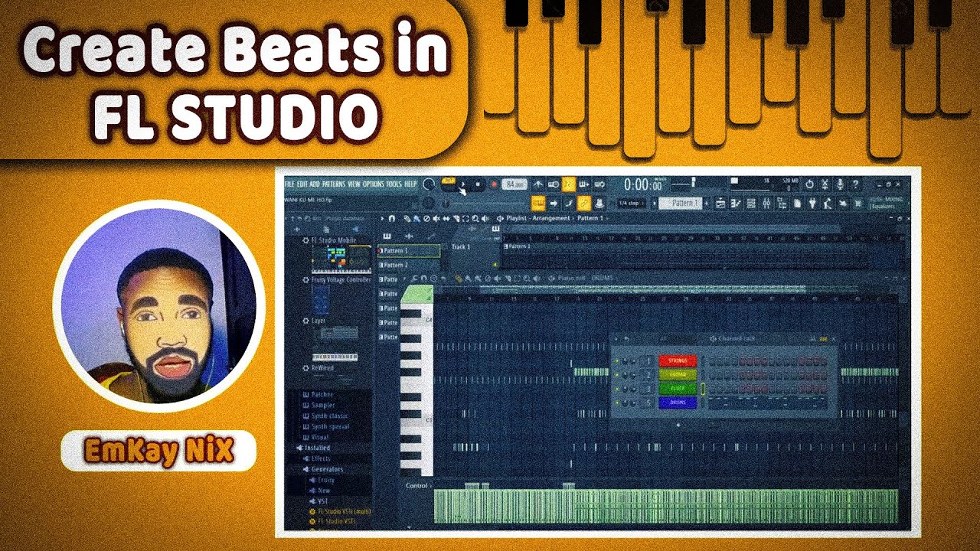Click the red STRINGS channel button
Viewport: 980px width, 551px height.
[x=678, y=360]
